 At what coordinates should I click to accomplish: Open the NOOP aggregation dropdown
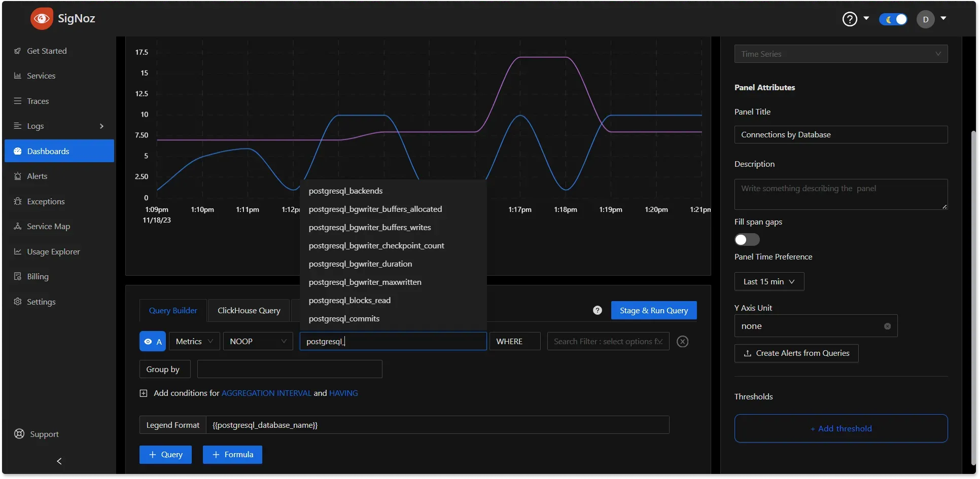[257, 341]
